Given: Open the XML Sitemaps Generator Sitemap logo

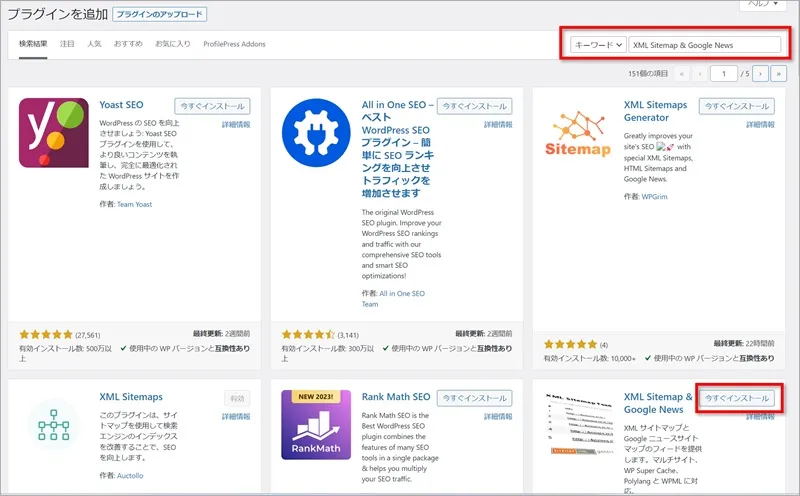Looking at the screenshot, I should [x=578, y=133].
